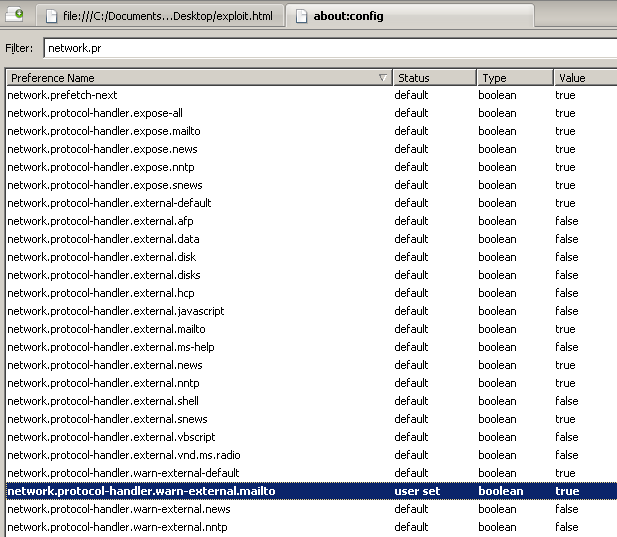Click default status of external.vbscript row
Image resolution: width=617 pixels, height=537 pixels.
tap(411, 437)
